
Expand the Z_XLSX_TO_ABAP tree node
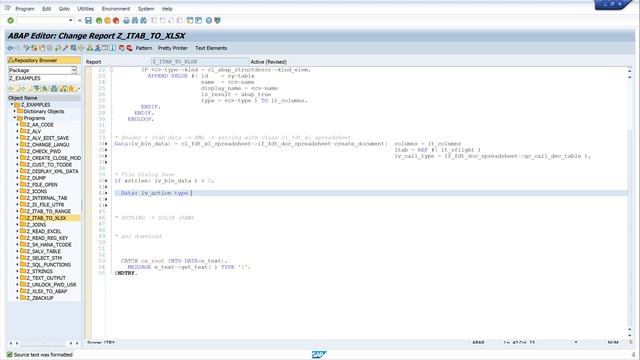18,291
